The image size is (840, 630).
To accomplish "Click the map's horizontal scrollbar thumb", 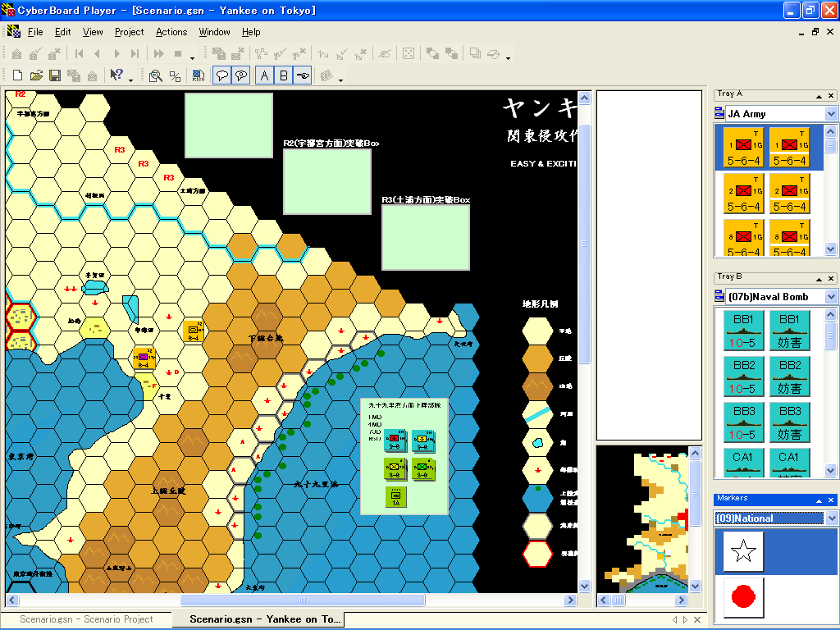I will pyautogui.click(x=303, y=600).
